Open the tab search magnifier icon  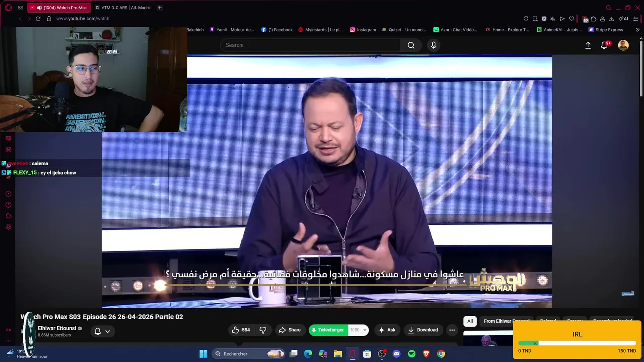pos(608,8)
